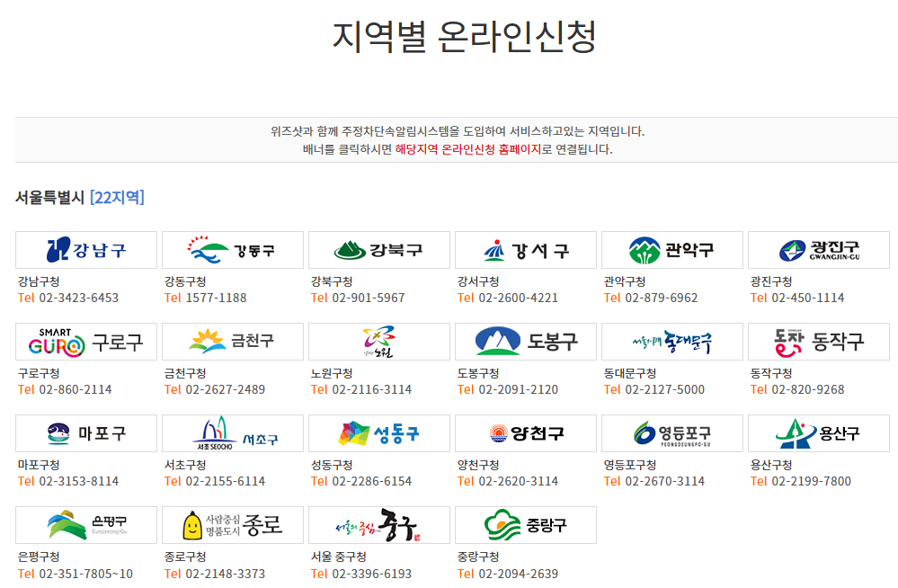
Task: Open the 강남구 district banner
Action: tap(86, 250)
